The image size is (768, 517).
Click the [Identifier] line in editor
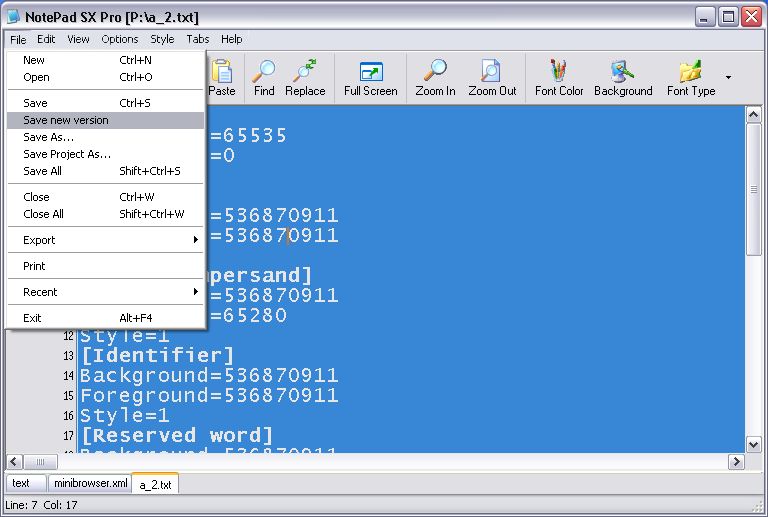pos(157,355)
